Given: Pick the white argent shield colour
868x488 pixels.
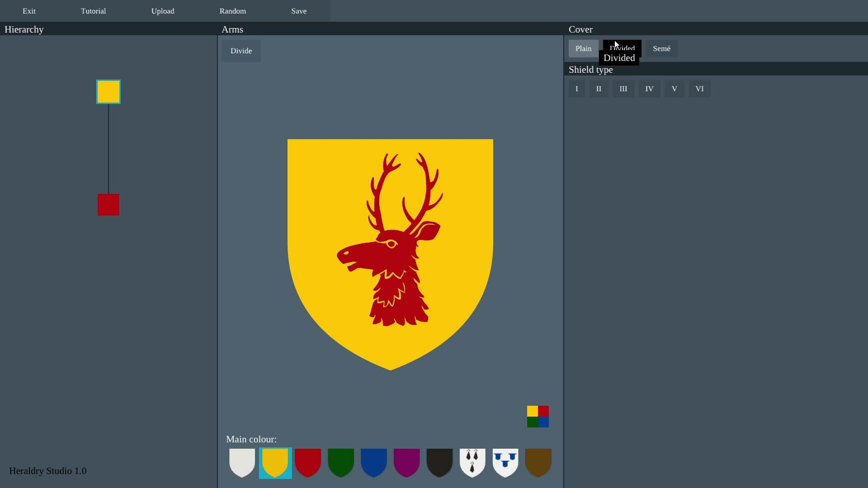Looking at the screenshot, I should point(242,462).
